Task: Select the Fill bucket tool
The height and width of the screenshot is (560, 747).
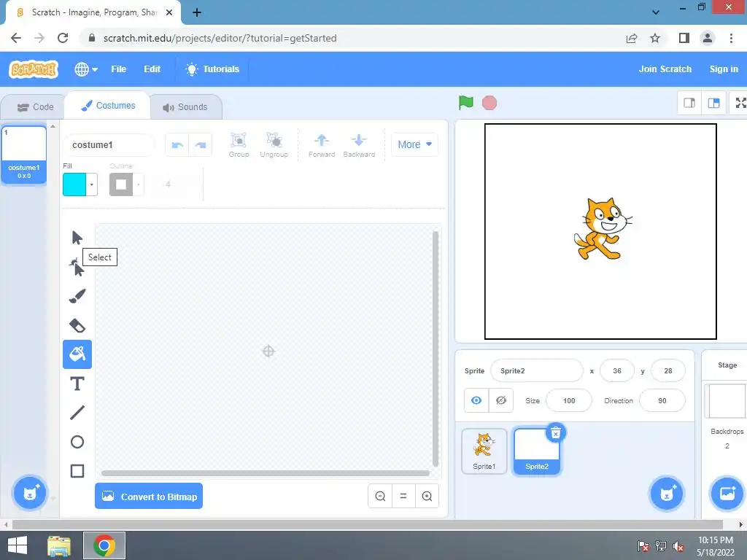Action: click(x=77, y=354)
